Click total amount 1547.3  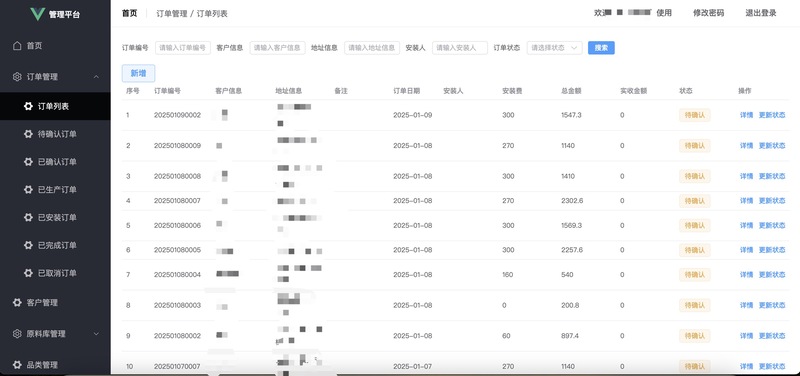[571, 115]
